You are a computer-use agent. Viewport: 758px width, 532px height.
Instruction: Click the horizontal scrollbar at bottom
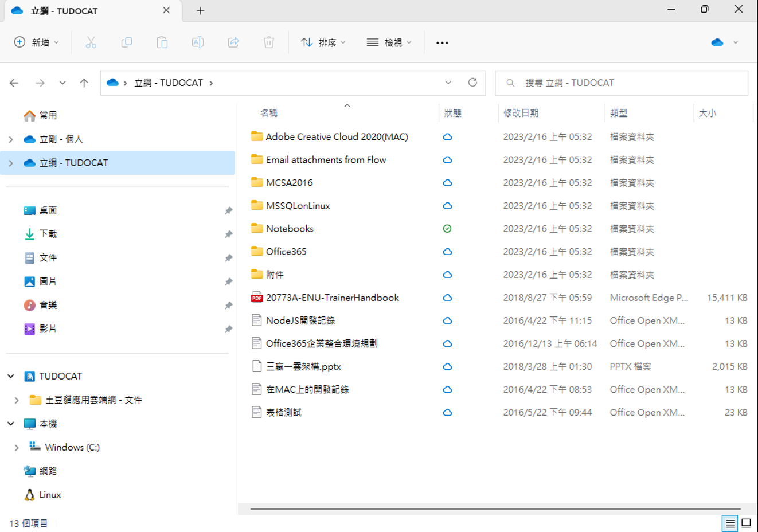495,508
